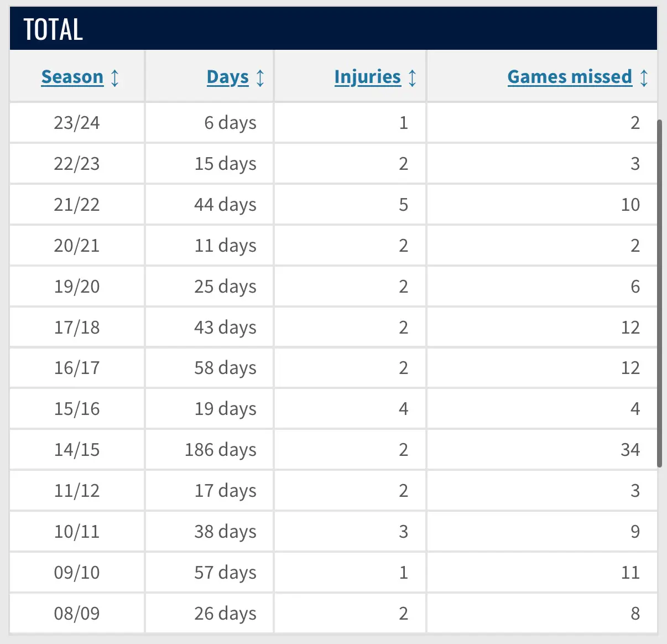This screenshot has width=667, height=644.
Task: Select the 14/15 season cell
Action: (x=77, y=449)
